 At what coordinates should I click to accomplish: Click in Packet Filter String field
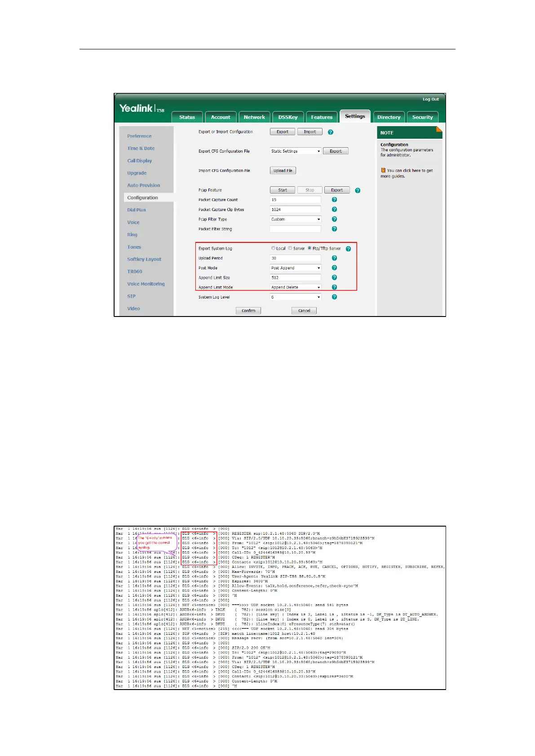[296, 229]
